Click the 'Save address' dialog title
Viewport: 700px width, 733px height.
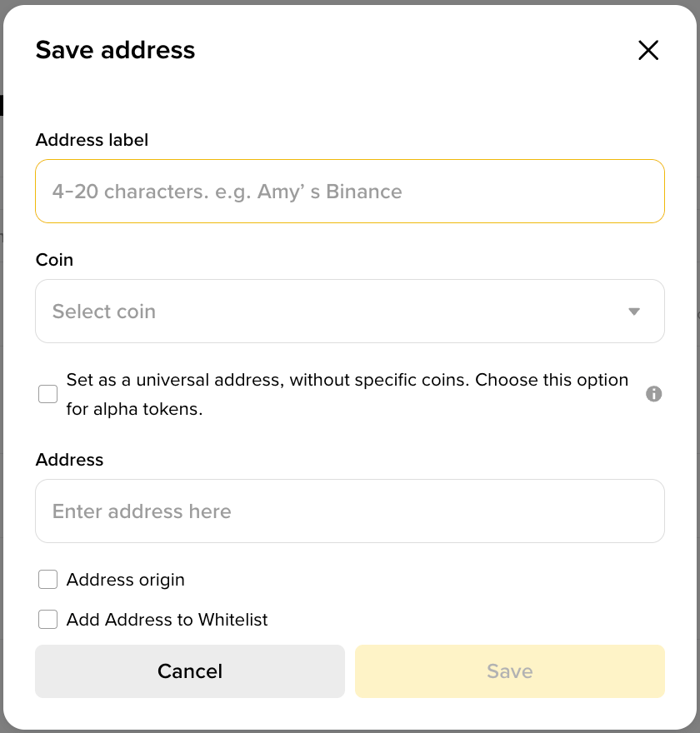pos(115,50)
